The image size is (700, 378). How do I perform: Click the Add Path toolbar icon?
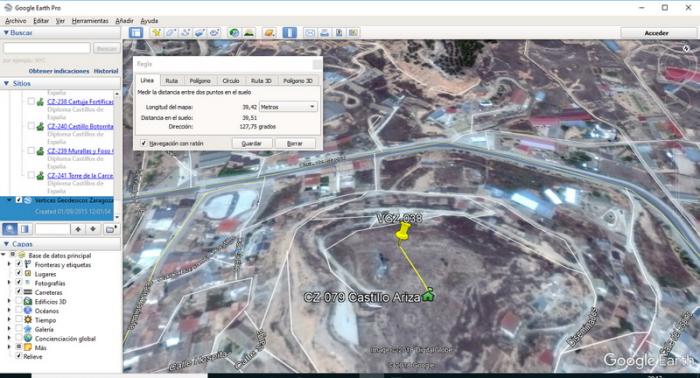point(186,33)
